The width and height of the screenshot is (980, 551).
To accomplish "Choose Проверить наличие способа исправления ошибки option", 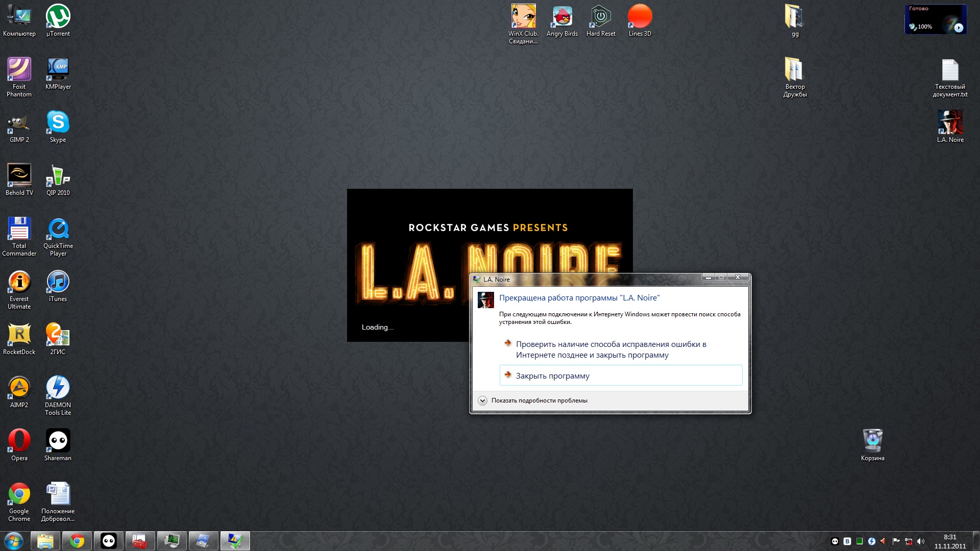I will coord(621,349).
